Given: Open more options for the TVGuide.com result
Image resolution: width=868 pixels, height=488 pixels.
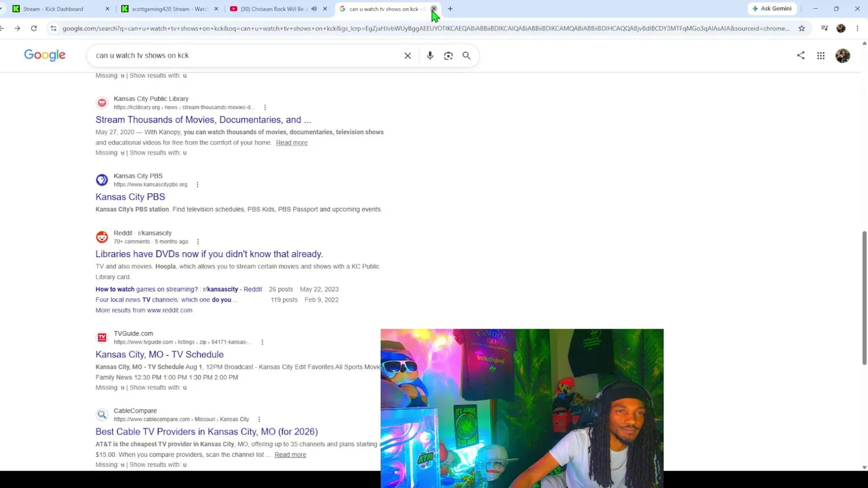Looking at the screenshot, I should tap(262, 342).
